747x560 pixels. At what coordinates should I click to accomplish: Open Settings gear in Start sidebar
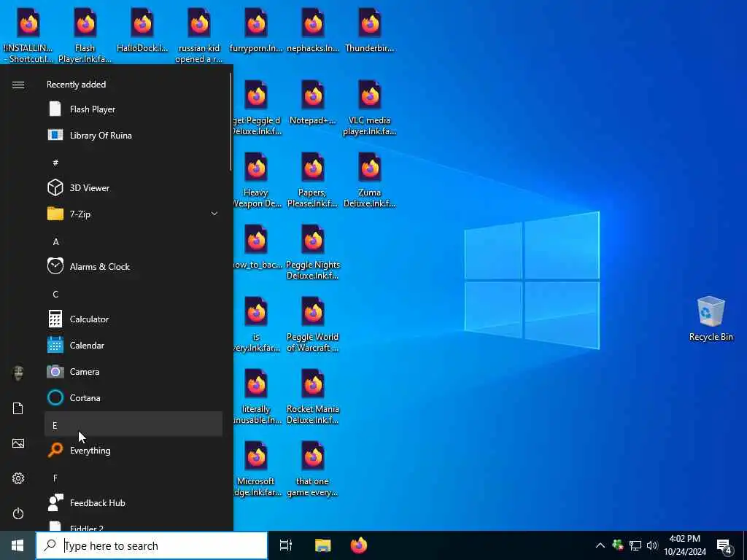[18, 478]
